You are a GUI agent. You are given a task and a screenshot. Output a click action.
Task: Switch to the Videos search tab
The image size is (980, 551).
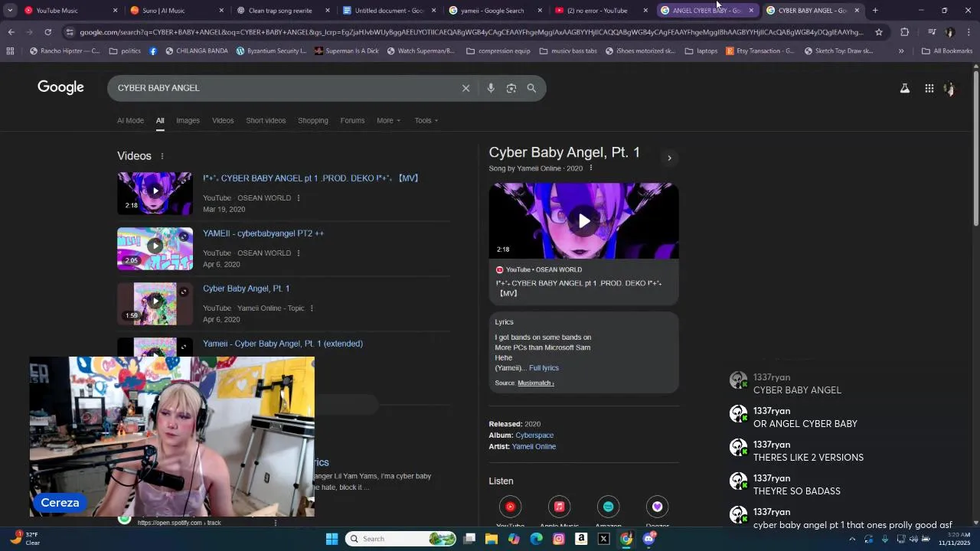click(x=223, y=121)
